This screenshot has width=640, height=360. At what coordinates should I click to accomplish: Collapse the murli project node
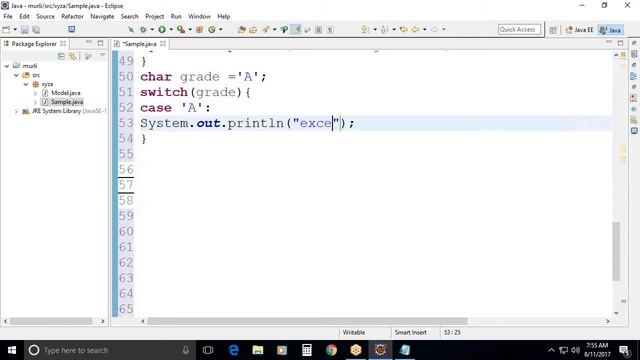(x=7, y=66)
